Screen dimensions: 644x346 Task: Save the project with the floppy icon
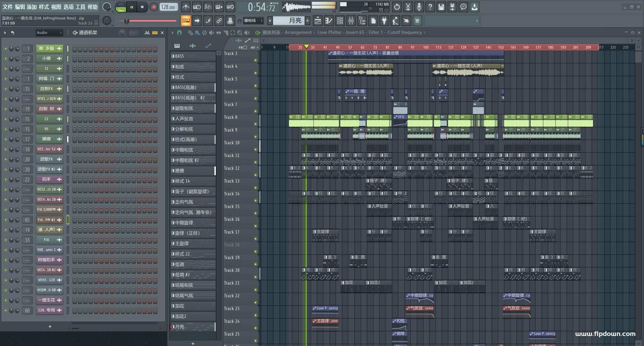[441, 7]
